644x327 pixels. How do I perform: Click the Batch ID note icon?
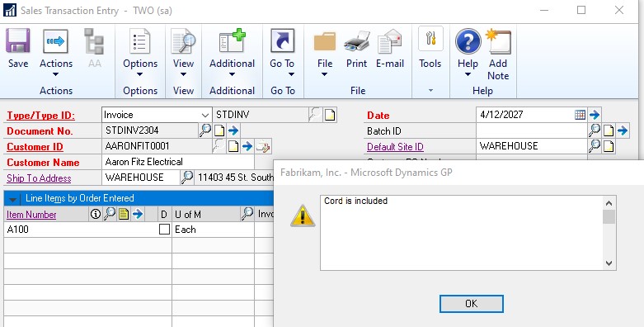(x=609, y=130)
